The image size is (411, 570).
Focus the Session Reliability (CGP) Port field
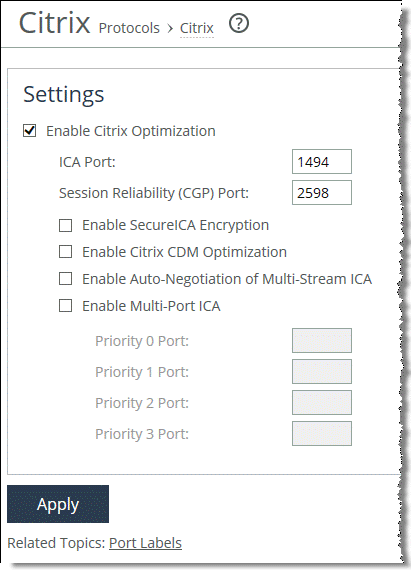(322, 193)
